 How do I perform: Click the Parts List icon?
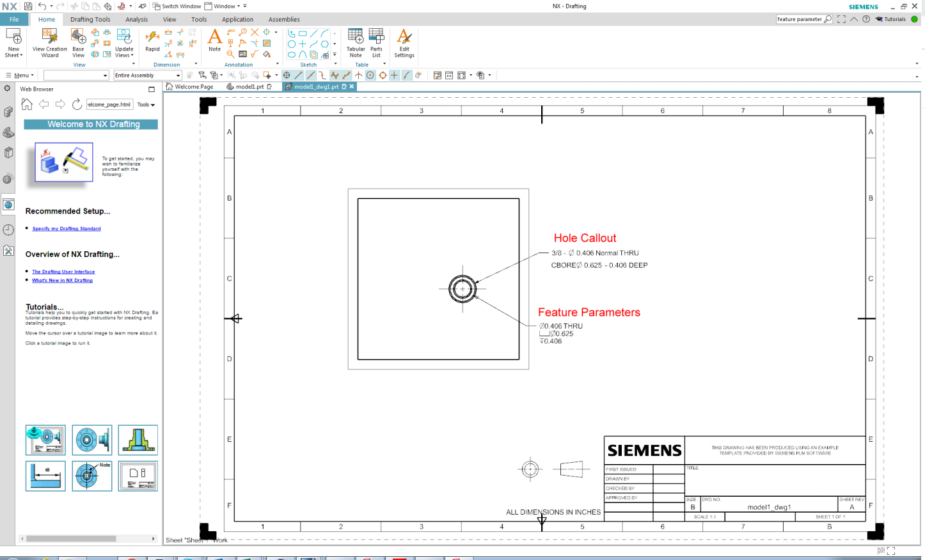click(x=376, y=43)
